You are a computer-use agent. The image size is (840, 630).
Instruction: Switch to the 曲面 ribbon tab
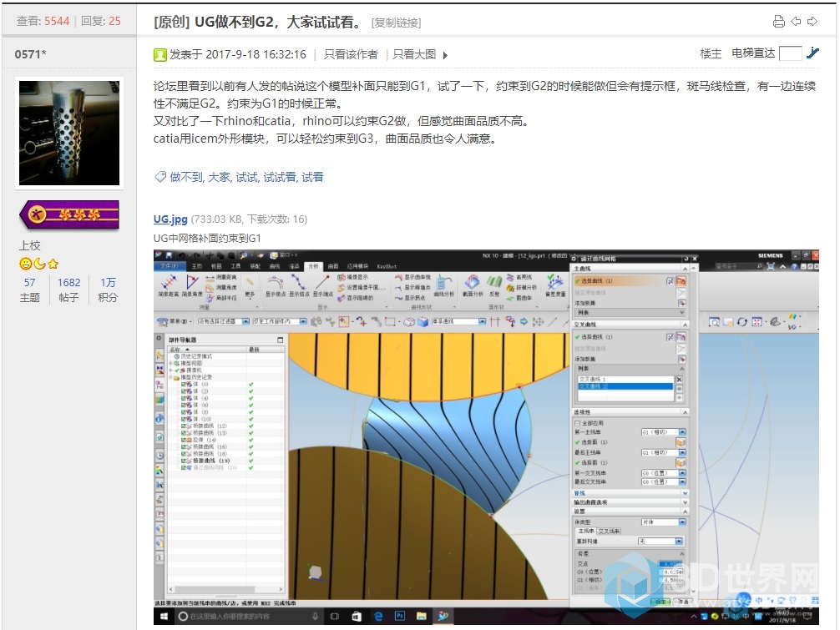[333, 265]
